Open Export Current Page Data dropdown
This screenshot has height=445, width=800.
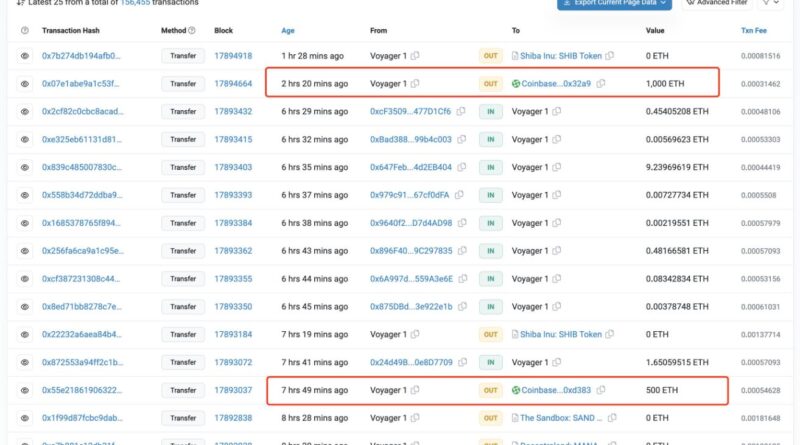click(614, 3)
